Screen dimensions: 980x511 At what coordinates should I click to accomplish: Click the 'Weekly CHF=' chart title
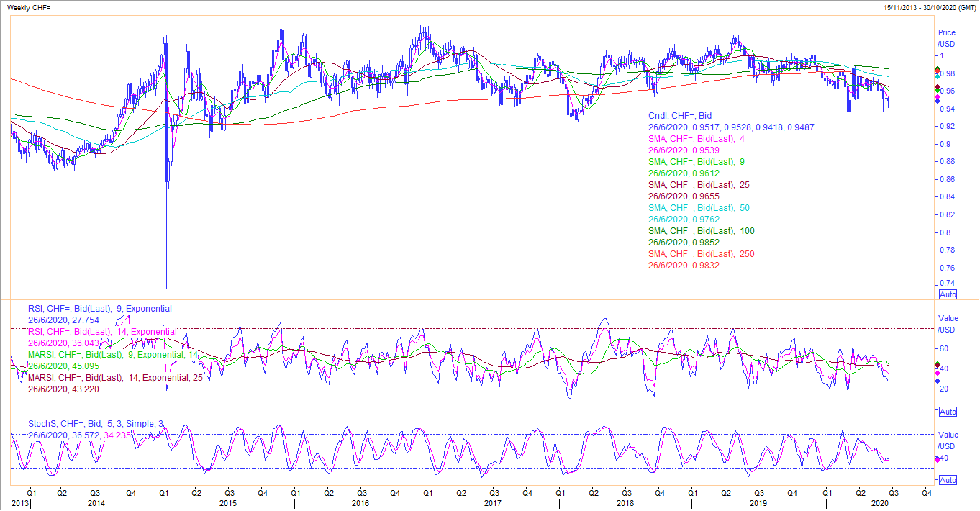click(28, 6)
